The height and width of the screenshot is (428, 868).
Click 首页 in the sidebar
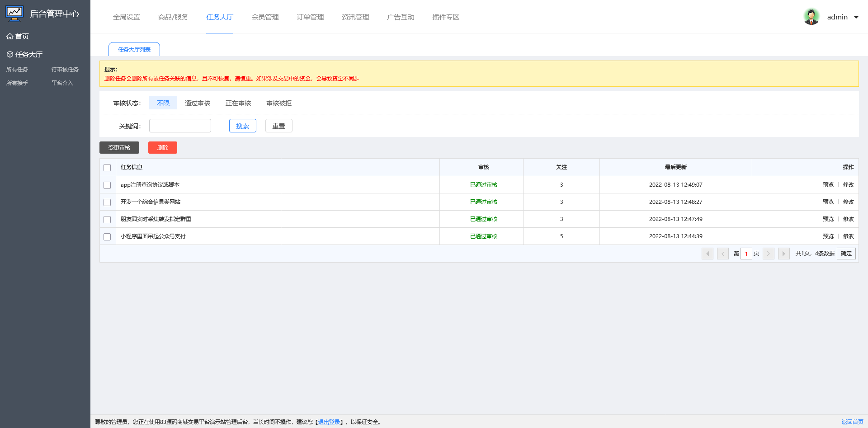pos(22,36)
